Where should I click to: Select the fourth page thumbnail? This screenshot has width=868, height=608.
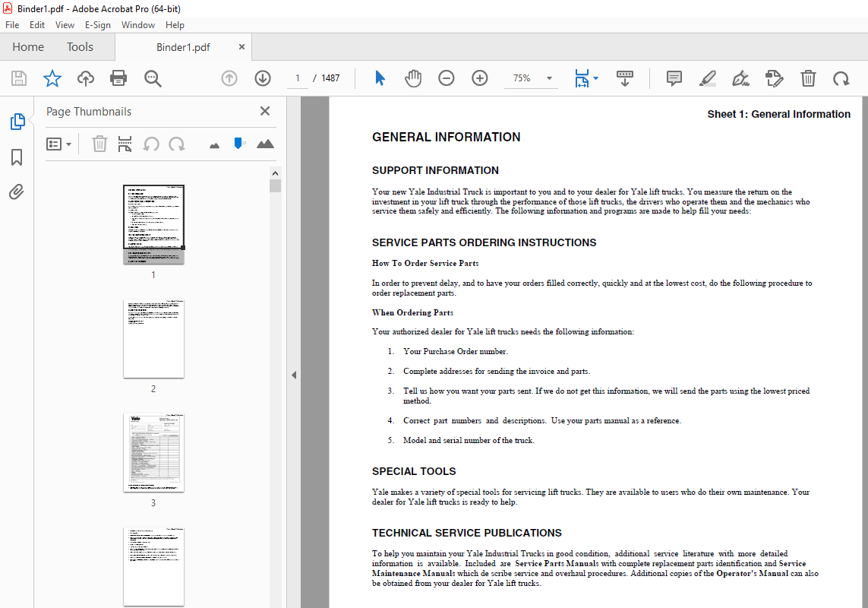coord(153,566)
